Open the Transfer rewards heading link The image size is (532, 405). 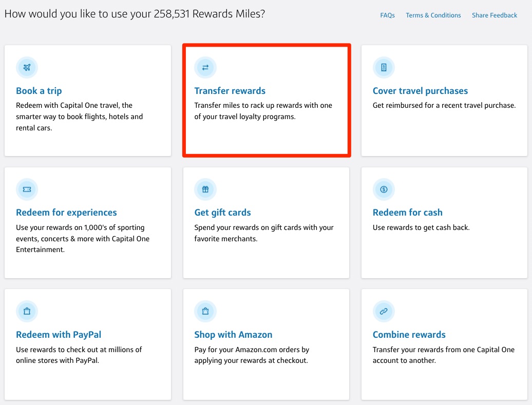point(230,91)
